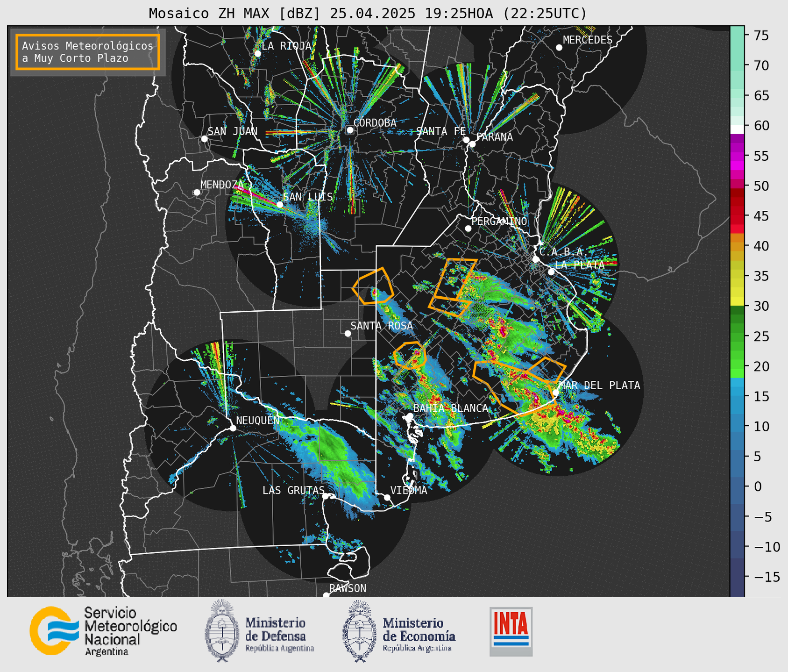This screenshot has width=788, height=672.
Task: Click the PARANA city marker
Action: click(472, 144)
